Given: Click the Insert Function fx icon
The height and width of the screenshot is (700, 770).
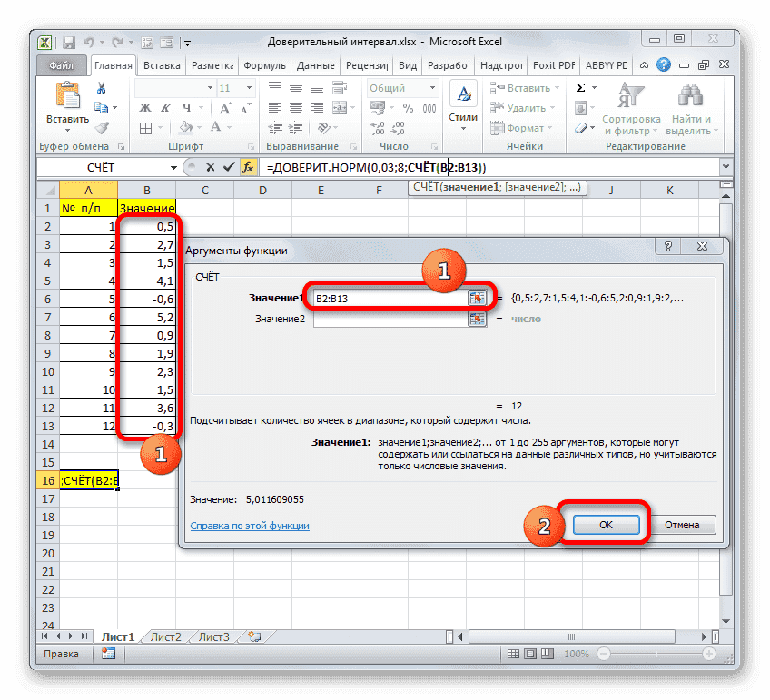Looking at the screenshot, I should point(247,167).
